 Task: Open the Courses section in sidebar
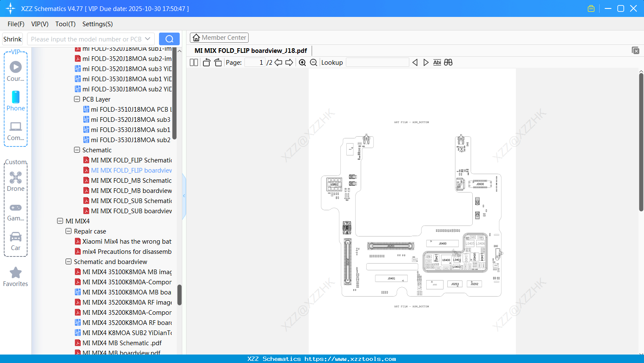click(16, 71)
